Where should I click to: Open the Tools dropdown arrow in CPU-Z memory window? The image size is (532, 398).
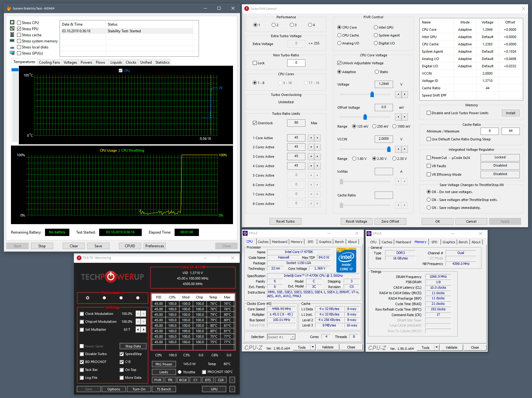coord(436,347)
